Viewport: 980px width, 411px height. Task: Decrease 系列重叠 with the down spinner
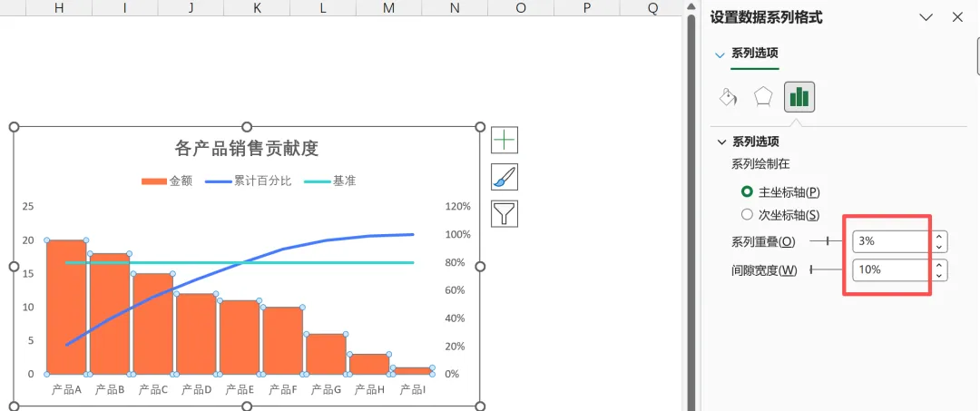tap(939, 247)
